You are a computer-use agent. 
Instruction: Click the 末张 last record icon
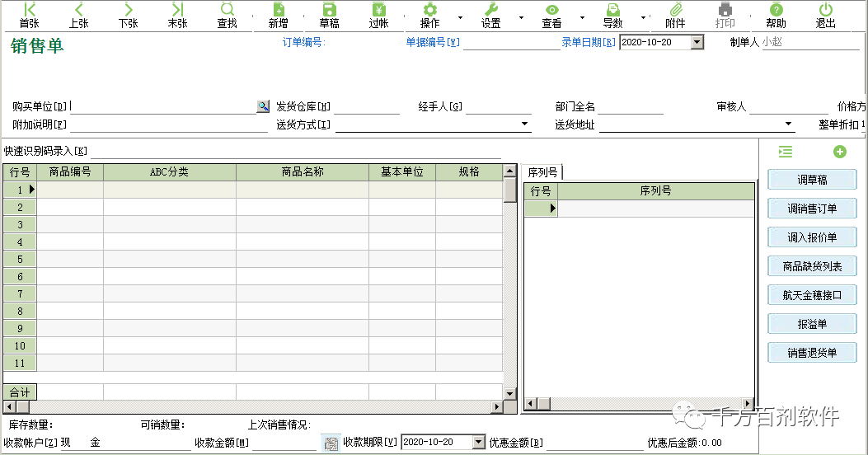tap(178, 16)
